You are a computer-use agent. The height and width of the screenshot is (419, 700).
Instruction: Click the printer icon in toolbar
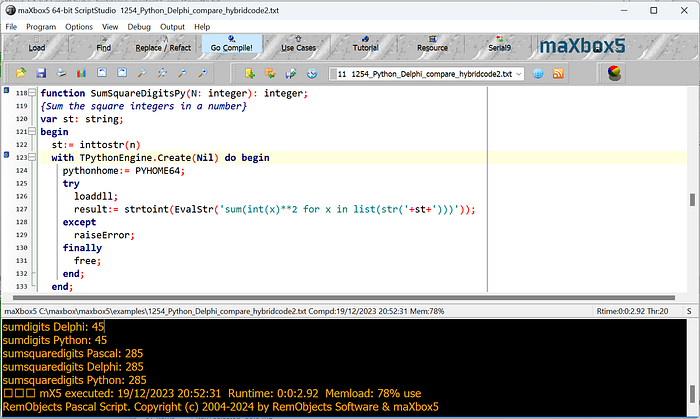point(61,73)
